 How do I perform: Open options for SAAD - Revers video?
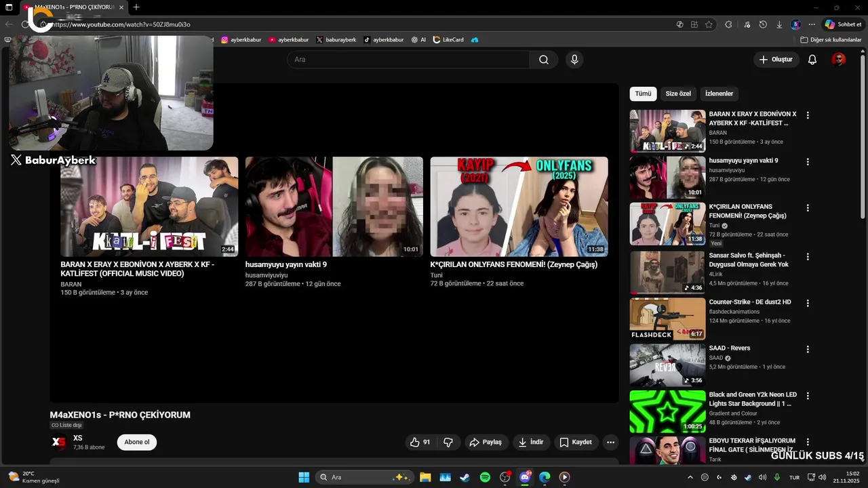point(808,349)
